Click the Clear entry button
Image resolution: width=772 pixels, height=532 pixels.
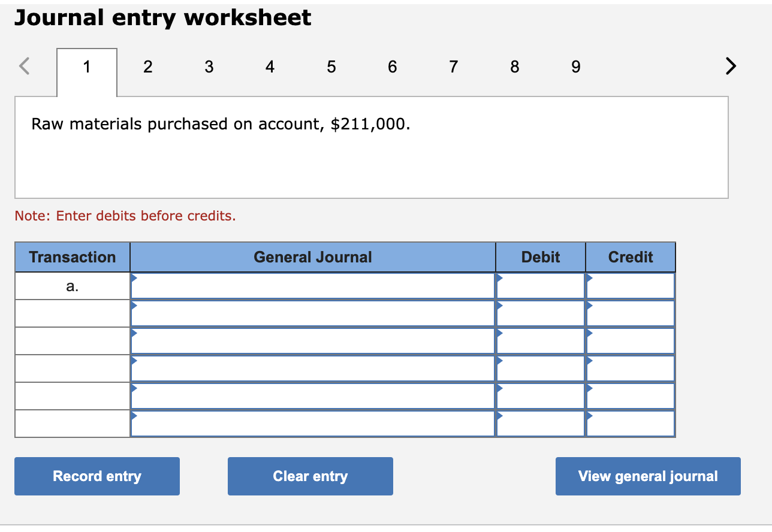310,476
